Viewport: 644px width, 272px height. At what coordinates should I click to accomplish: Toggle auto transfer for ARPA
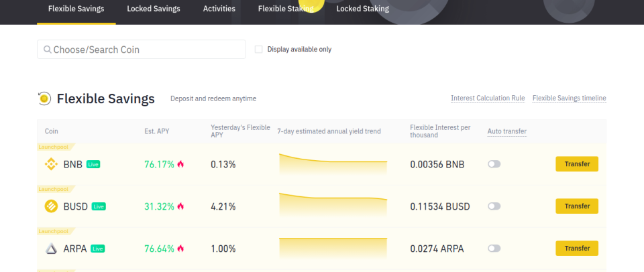pos(494,248)
